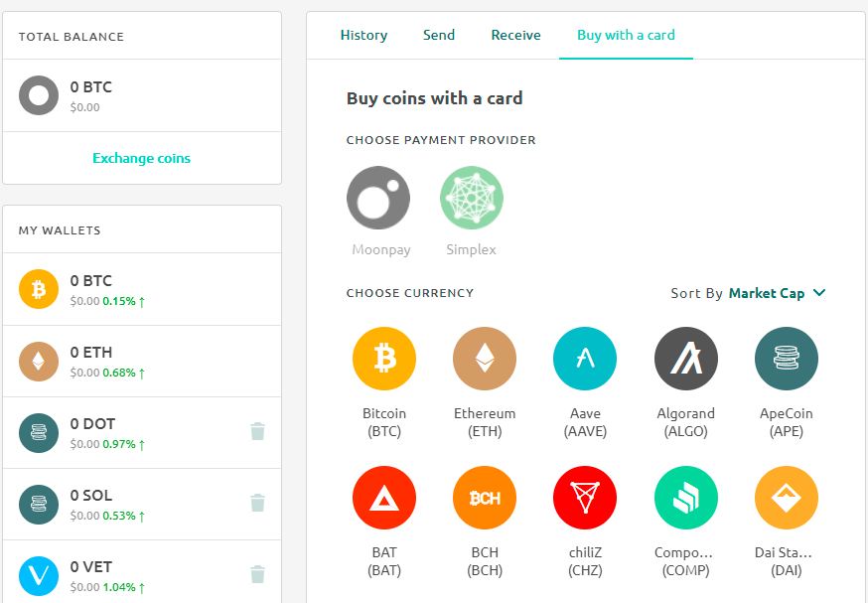
Task: Click the 0.68% ETH price change
Action: 124,373
